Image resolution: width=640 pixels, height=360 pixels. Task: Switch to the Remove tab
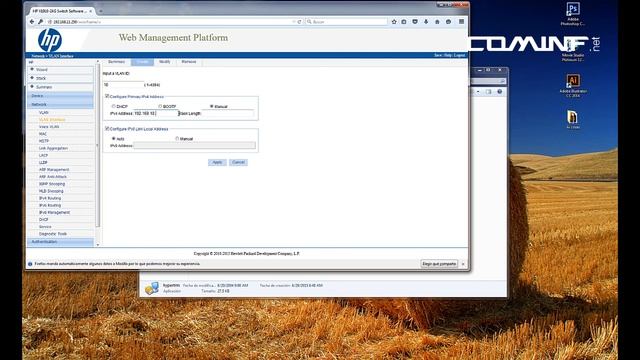click(189, 62)
